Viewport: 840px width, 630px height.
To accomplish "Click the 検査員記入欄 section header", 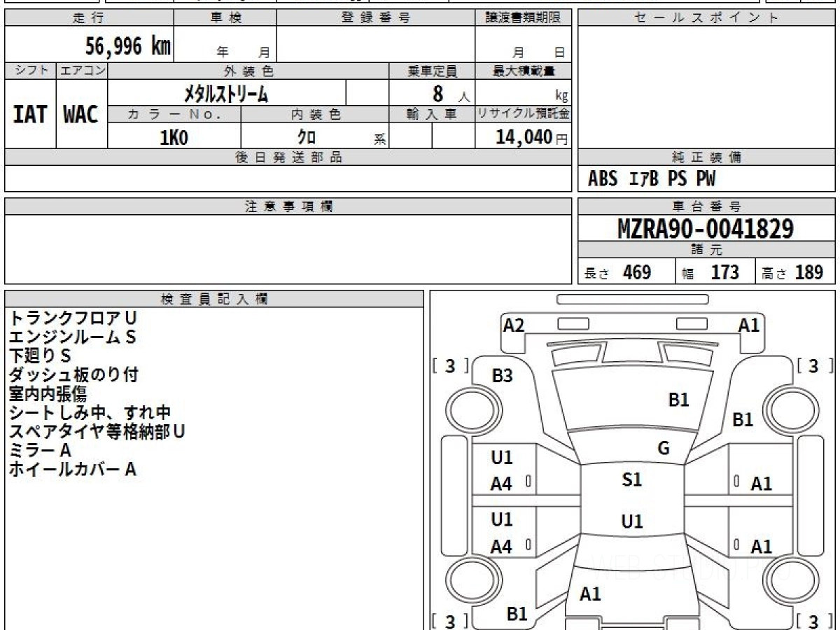I will coord(213,299).
